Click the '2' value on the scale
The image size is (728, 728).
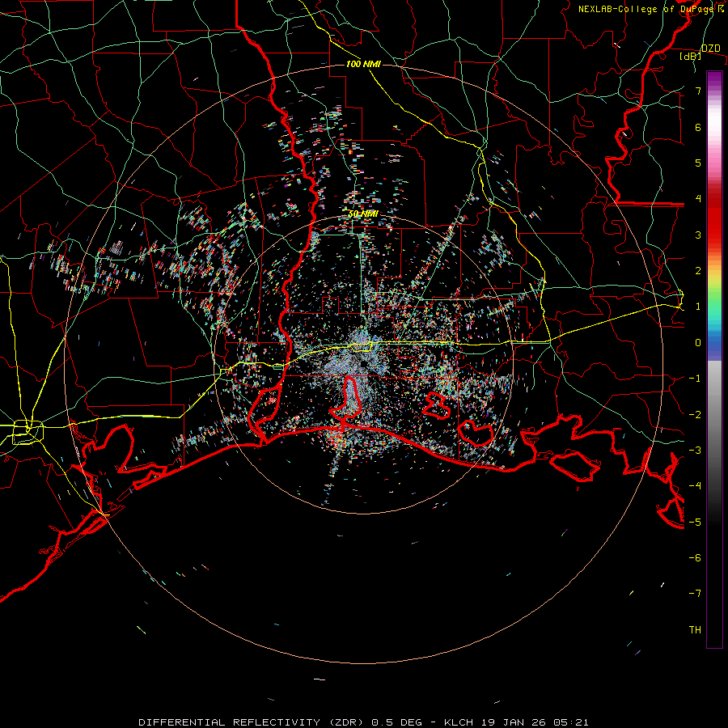(698, 271)
